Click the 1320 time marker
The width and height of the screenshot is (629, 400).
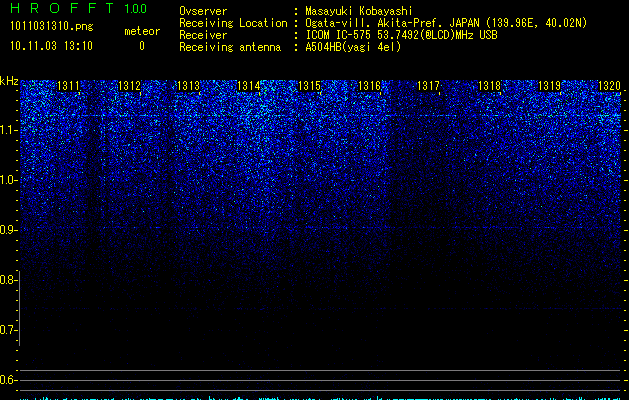tap(609, 86)
